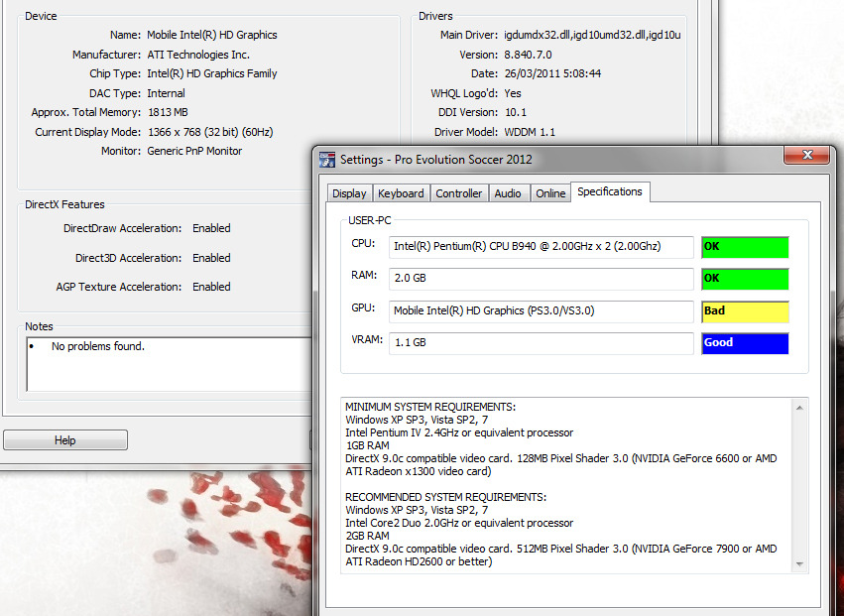The height and width of the screenshot is (616, 844).
Task: Open the Keyboard tab
Action: coord(401,193)
